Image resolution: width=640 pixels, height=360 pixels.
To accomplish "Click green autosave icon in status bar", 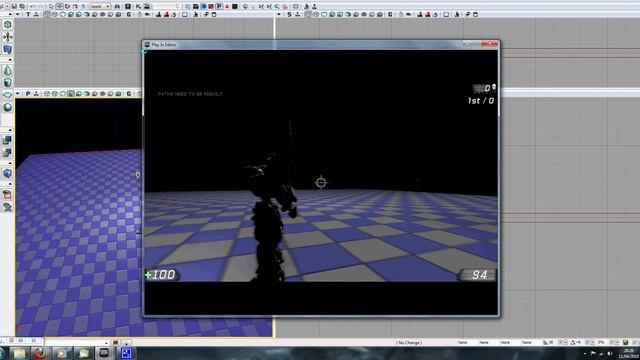I will pos(625,342).
